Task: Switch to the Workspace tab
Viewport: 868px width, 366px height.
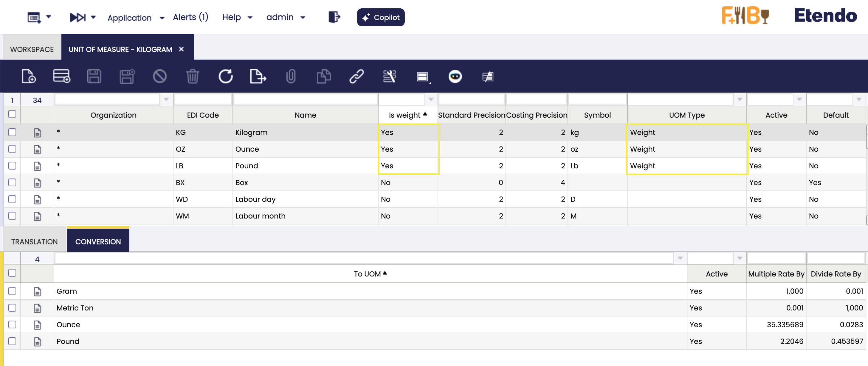Action: [x=32, y=49]
